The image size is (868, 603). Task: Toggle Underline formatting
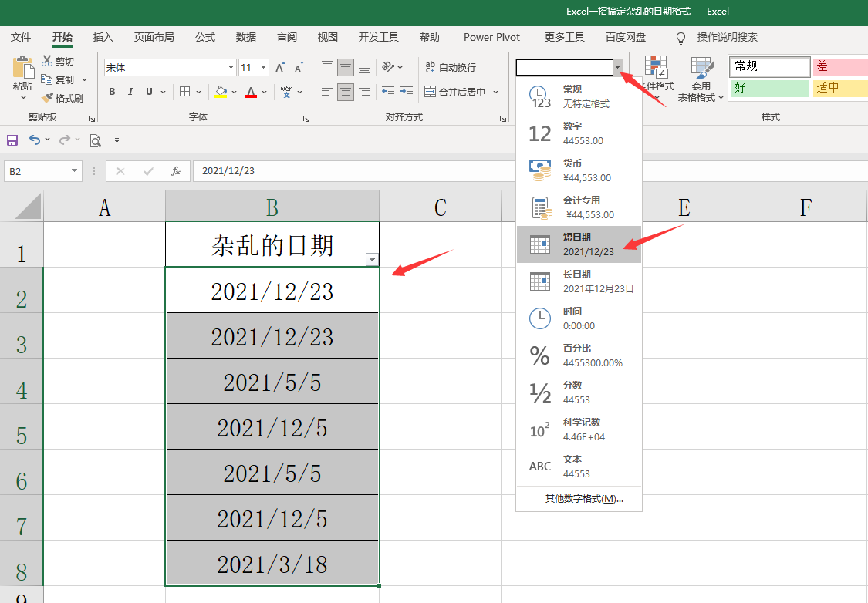149,92
